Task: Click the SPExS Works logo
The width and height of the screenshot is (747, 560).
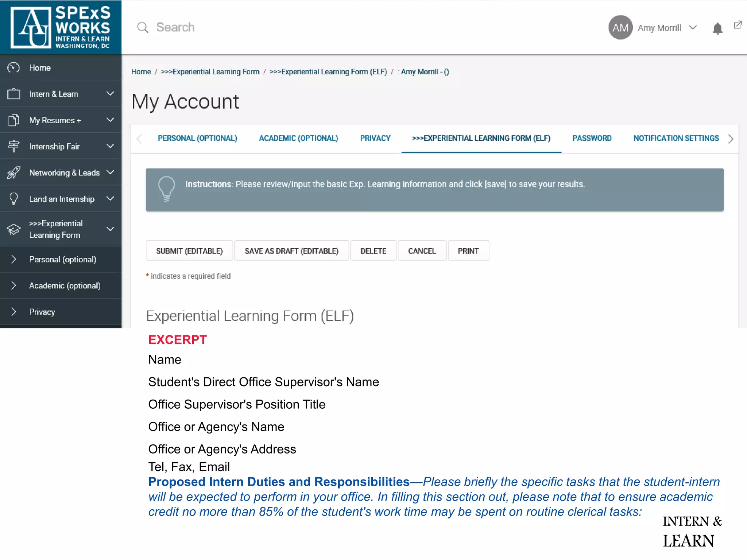Action: pyautogui.click(x=61, y=27)
